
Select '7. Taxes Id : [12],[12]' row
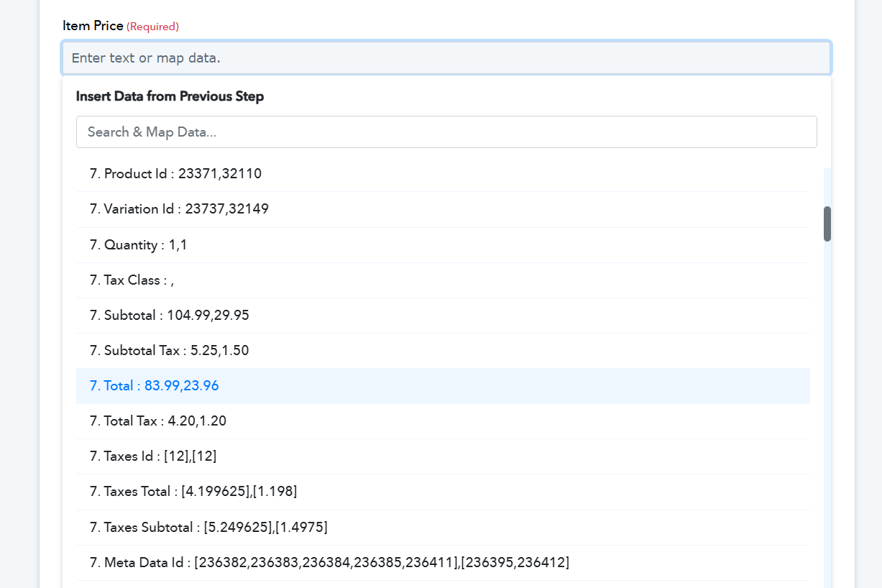click(x=443, y=456)
